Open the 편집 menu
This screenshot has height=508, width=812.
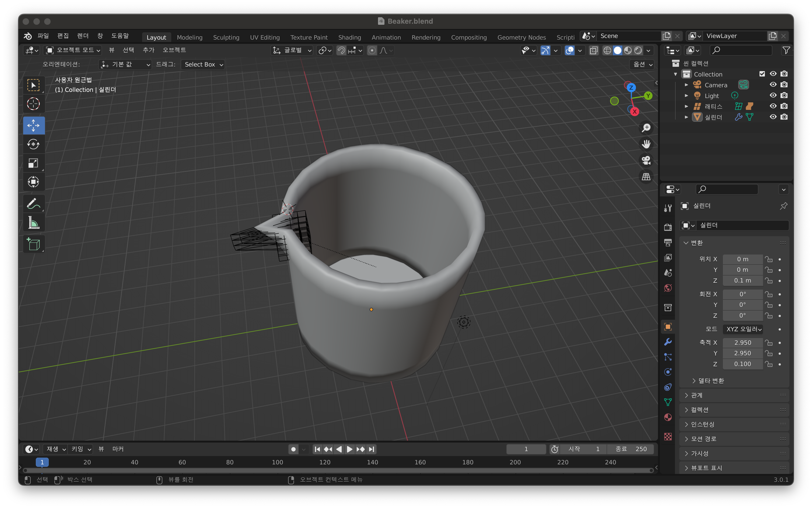tap(63, 36)
